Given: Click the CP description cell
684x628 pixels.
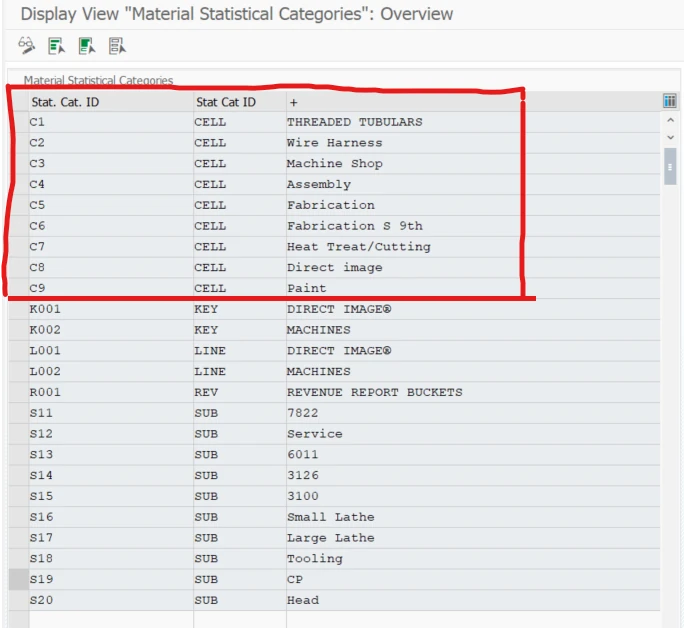Looking at the screenshot, I should click(x=473, y=580).
